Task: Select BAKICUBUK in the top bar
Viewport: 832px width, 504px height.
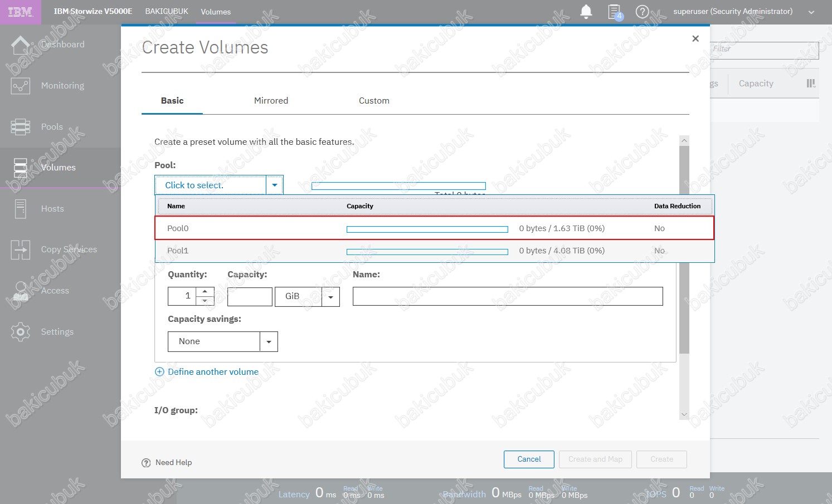Action: coord(167,11)
